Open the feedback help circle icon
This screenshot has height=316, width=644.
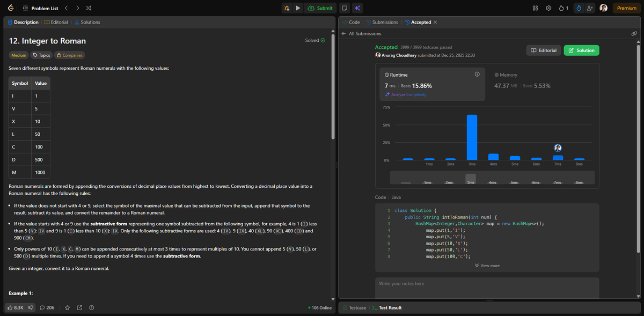coord(92,307)
